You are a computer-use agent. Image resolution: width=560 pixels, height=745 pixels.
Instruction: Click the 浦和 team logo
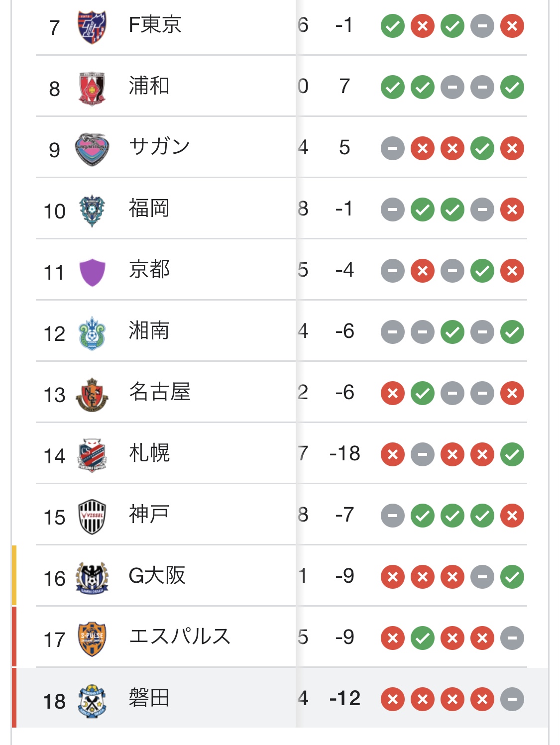tap(92, 88)
